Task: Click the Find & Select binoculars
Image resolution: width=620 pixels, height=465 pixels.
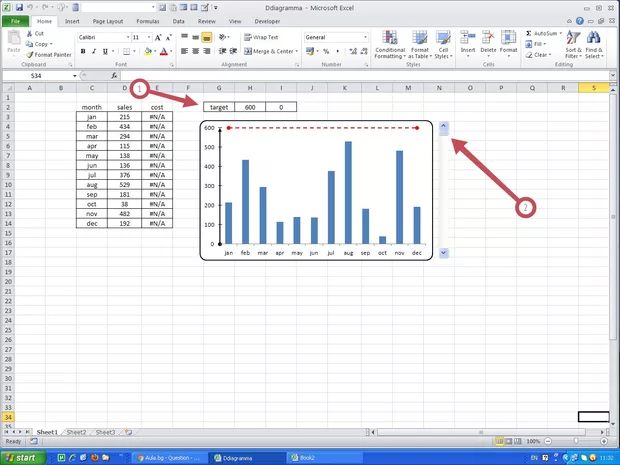Action: pyautogui.click(x=594, y=38)
